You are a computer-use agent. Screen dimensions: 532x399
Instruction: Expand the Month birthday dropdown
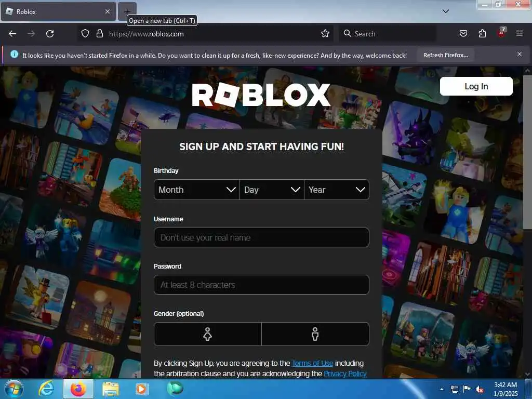(x=197, y=190)
